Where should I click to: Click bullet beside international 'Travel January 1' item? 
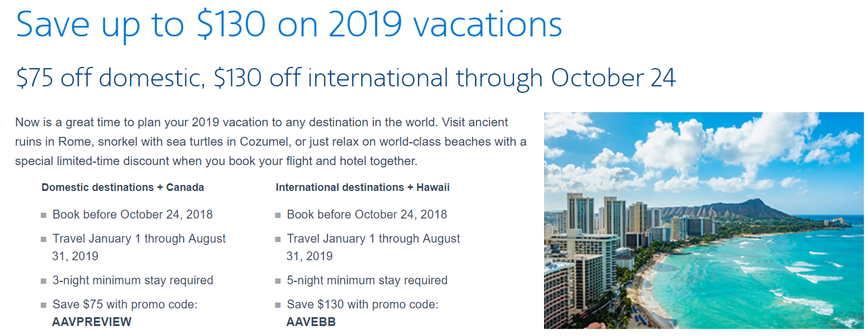[278, 240]
